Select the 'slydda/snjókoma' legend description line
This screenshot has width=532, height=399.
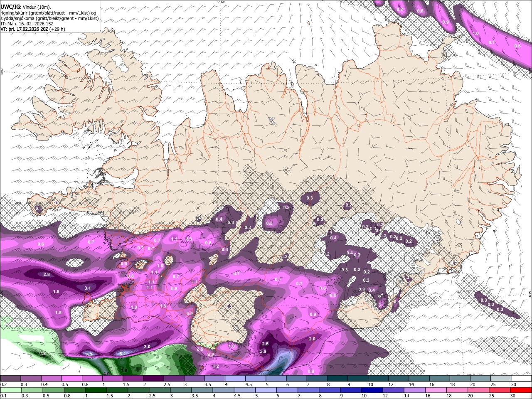point(49,18)
